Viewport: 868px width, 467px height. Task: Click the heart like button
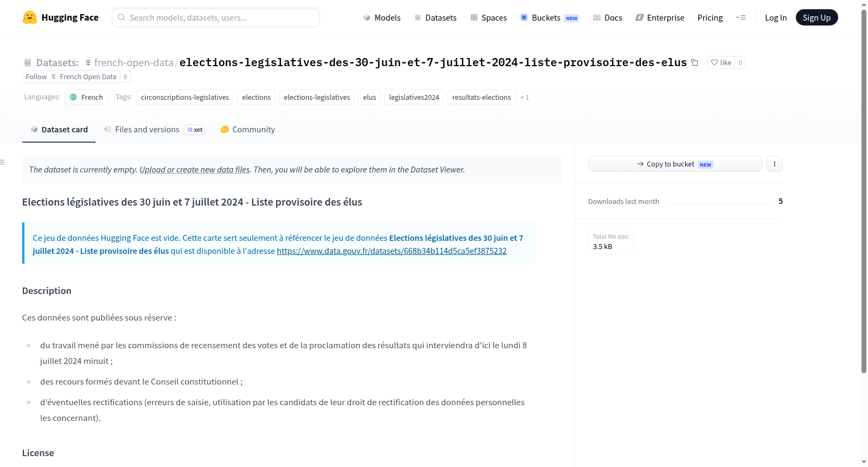click(x=721, y=62)
